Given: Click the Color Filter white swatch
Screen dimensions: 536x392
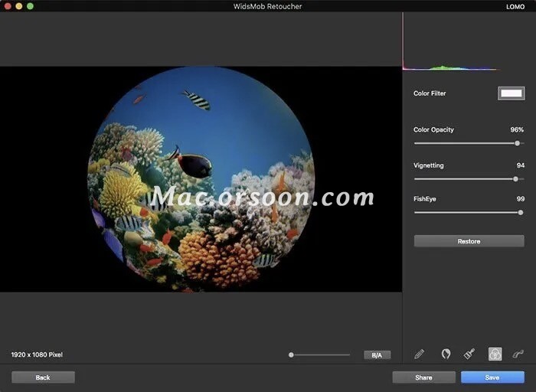Looking at the screenshot, I should pyautogui.click(x=511, y=93).
